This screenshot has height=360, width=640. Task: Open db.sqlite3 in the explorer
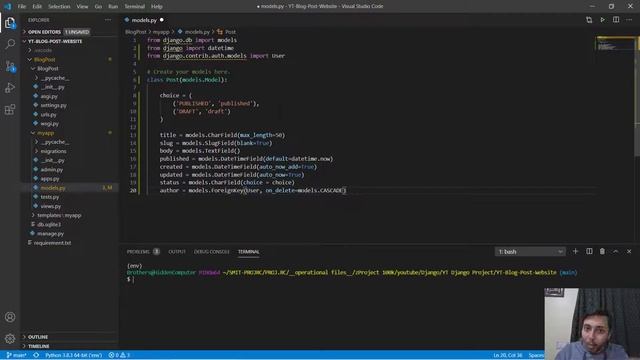coord(49,224)
